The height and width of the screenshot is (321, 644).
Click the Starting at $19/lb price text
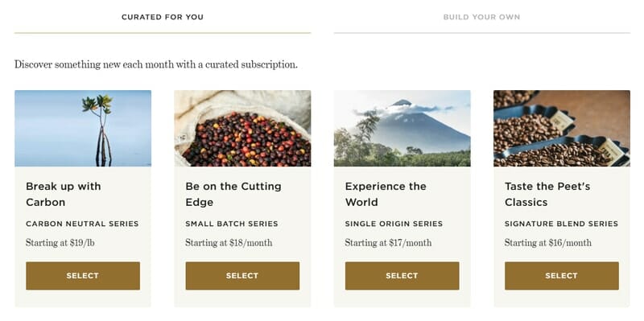(x=60, y=243)
